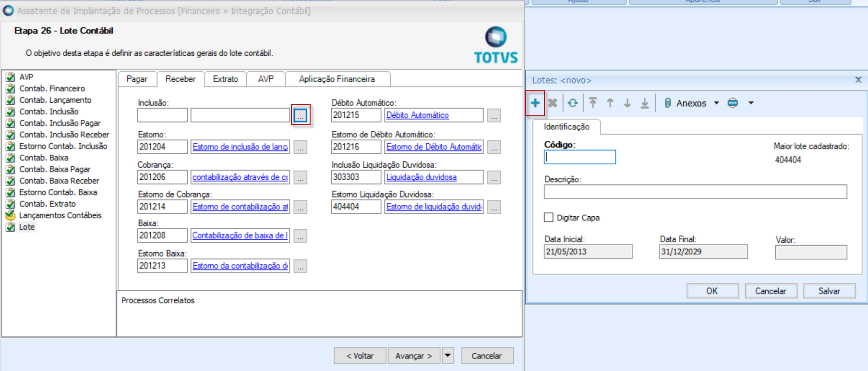Open 'Liquidação duvidosa' hyperlink

tap(422, 177)
